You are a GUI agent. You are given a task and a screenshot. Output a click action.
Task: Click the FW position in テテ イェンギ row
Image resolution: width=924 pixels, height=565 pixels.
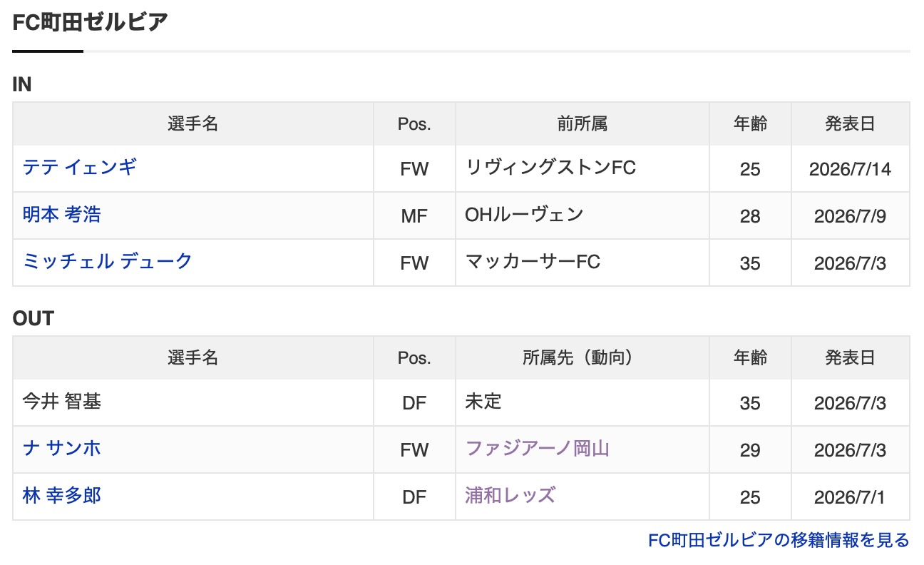click(414, 170)
